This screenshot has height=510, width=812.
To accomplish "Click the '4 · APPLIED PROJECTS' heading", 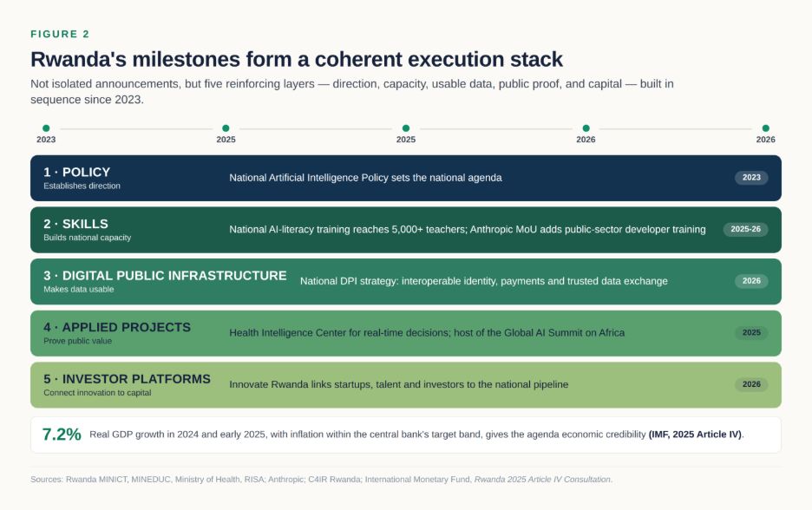I will pos(117,327).
